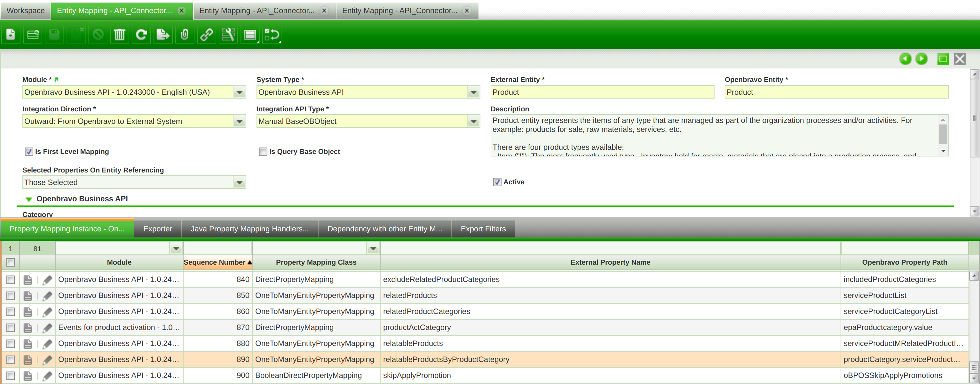This screenshot has height=384, width=980.
Task: Open attachments with the paperclip icon
Action: click(x=185, y=35)
